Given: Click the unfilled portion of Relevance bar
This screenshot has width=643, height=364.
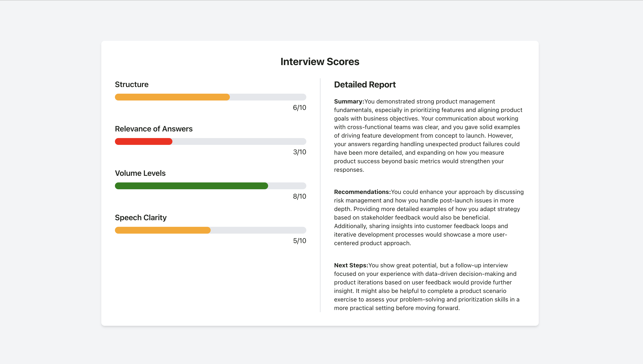Looking at the screenshot, I should point(239,141).
